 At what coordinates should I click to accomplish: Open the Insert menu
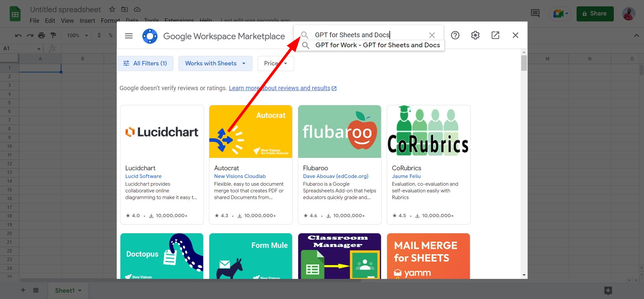point(87,21)
